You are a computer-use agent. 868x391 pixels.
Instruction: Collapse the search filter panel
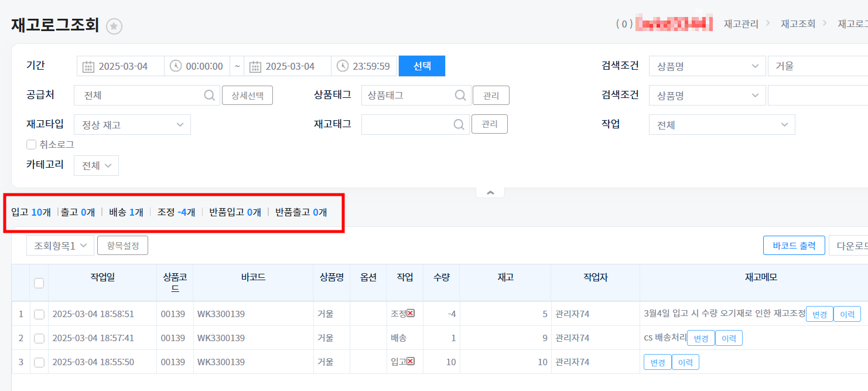tap(490, 193)
